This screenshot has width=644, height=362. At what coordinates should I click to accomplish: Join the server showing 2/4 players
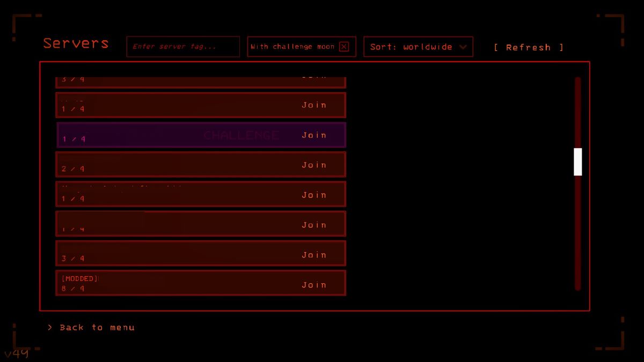314,165
